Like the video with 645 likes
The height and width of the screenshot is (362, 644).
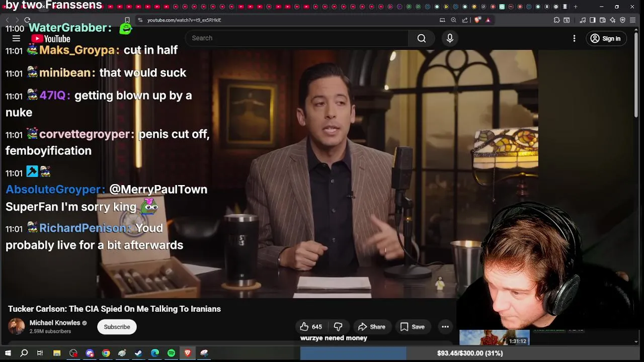click(x=311, y=327)
